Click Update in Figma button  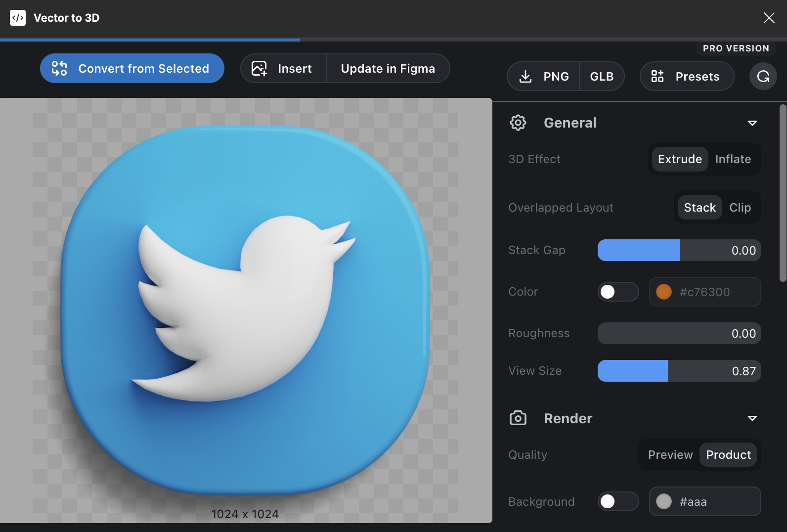point(388,68)
